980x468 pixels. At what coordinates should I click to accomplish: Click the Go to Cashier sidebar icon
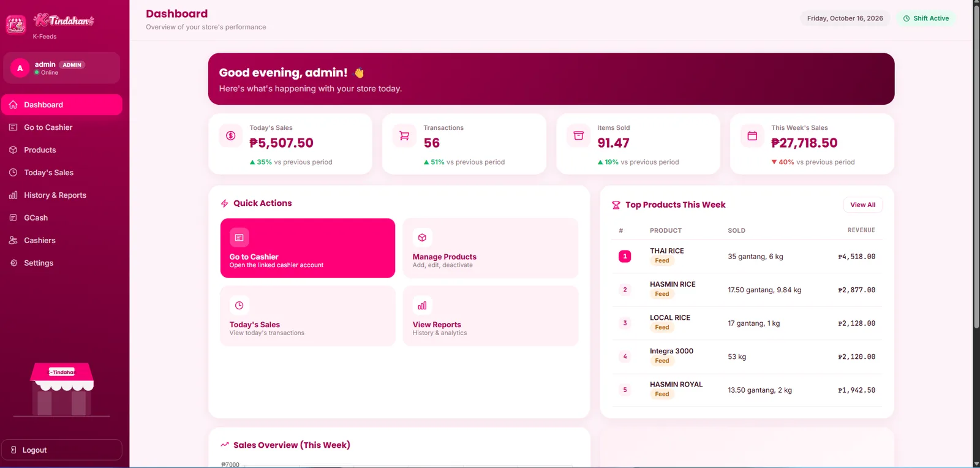tap(13, 127)
